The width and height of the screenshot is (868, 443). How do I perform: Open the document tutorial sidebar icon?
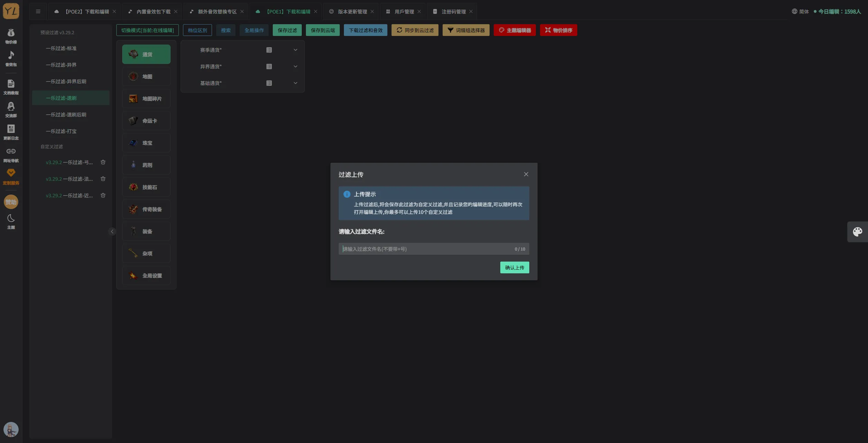(11, 87)
